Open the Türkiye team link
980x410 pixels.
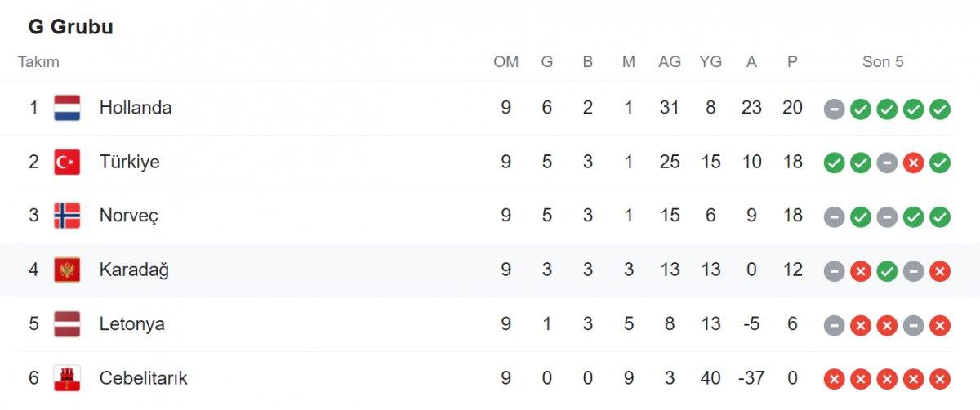point(129,163)
